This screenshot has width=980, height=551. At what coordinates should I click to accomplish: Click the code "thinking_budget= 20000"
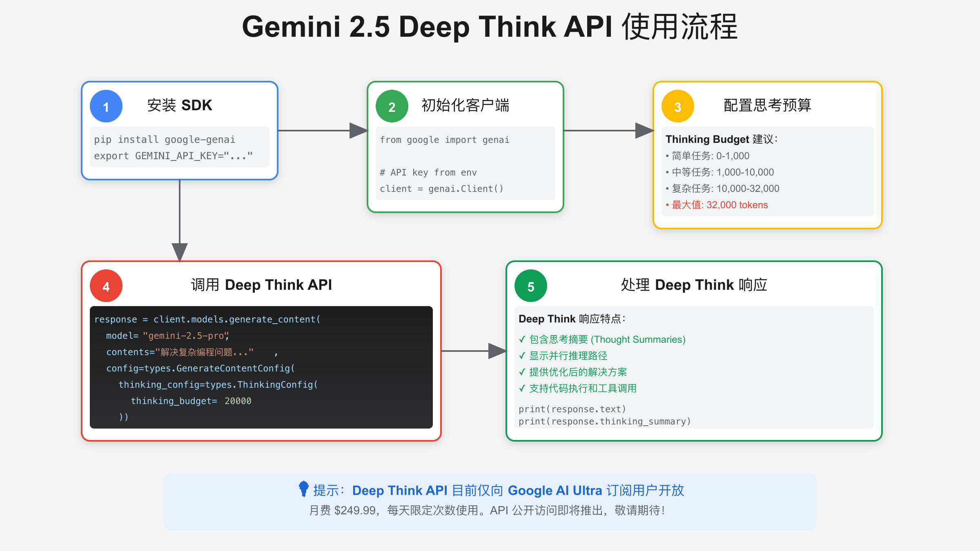point(191,401)
